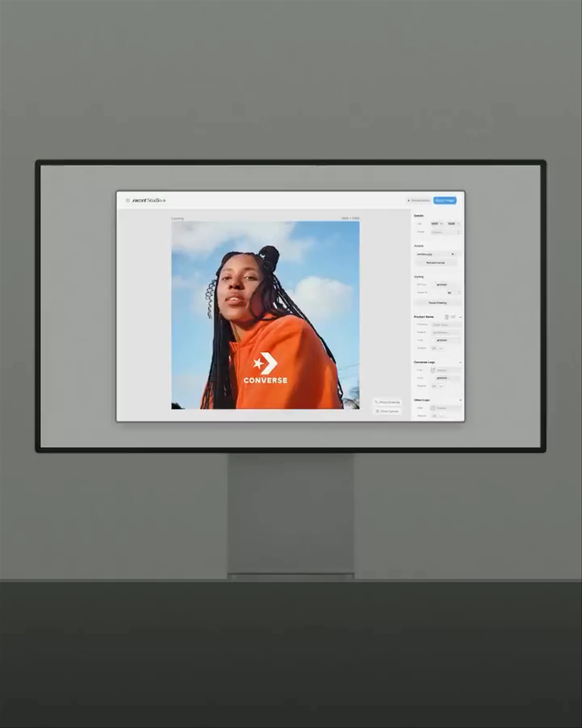Click the Product Name delete icon
Viewport: 582px width, 728px height.
(x=447, y=317)
